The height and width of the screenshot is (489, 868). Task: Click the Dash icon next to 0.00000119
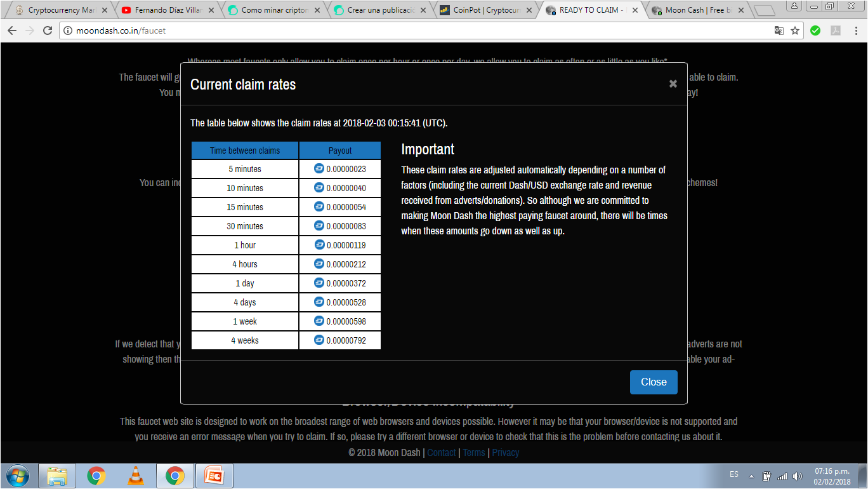pos(319,245)
